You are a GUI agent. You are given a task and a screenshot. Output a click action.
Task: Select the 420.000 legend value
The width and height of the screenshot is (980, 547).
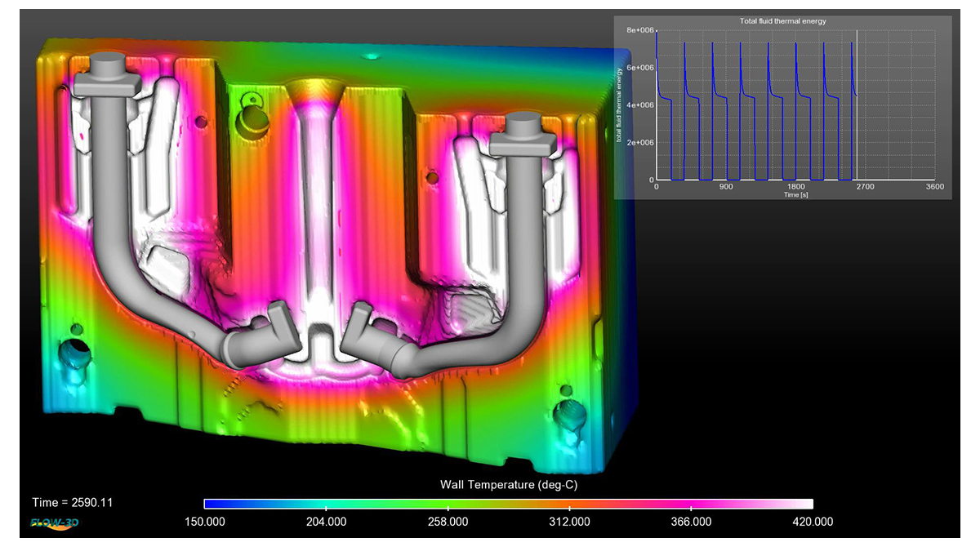[x=813, y=522]
